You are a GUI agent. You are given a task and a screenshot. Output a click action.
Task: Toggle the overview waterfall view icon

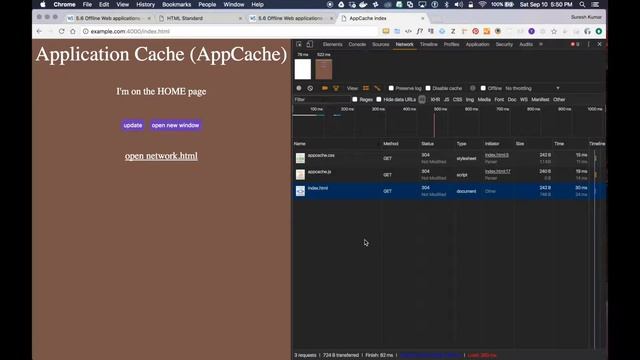click(377, 88)
